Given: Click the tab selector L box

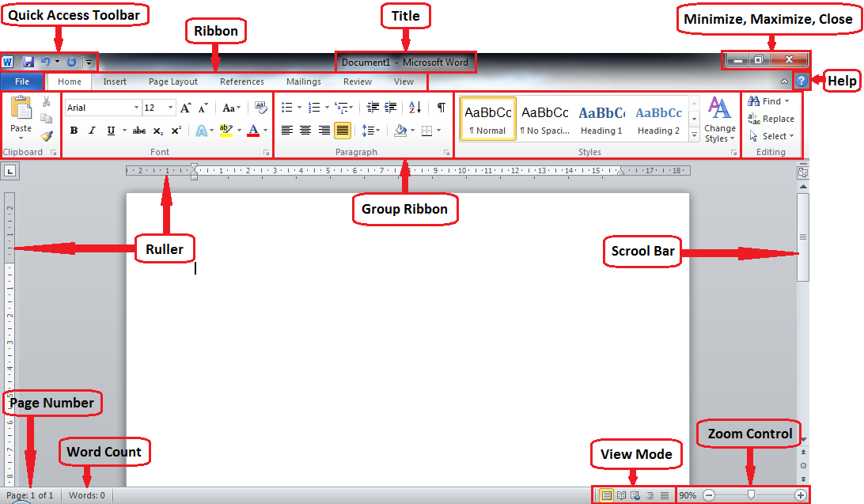Looking at the screenshot, I should (x=10, y=172).
